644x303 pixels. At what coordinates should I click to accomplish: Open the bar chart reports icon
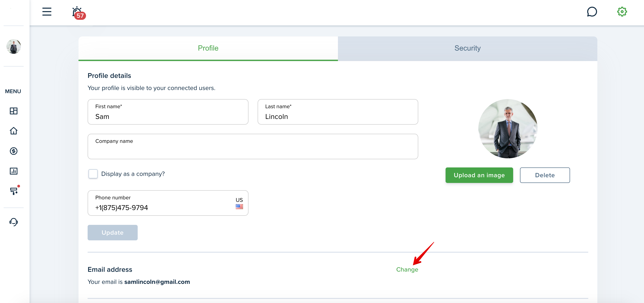click(x=13, y=171)
